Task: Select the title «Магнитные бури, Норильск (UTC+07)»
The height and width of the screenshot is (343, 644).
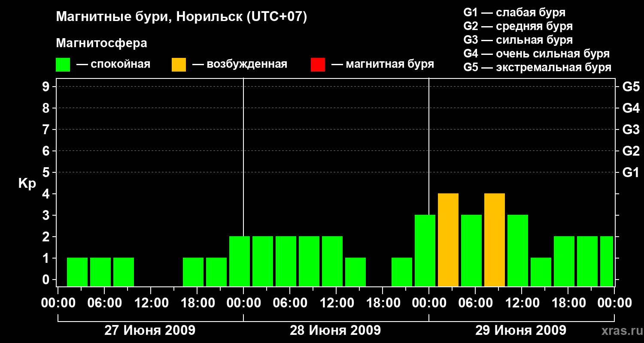Action: click(182, 18)
